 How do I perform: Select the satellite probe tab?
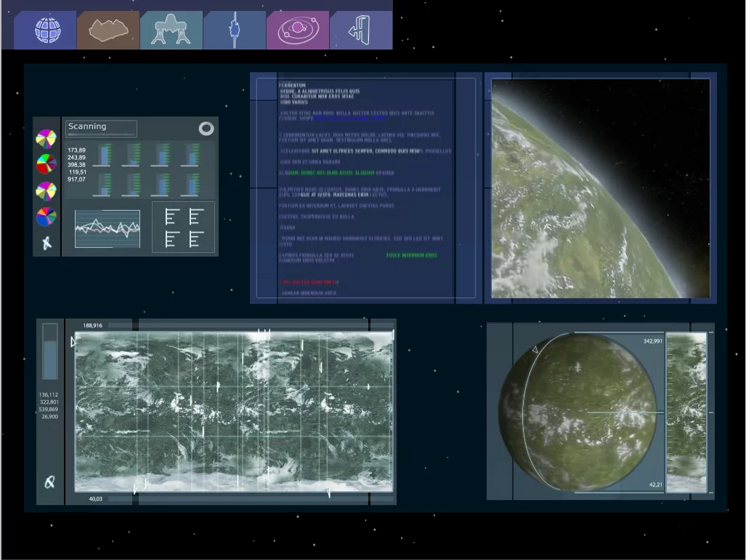[235, 30]
